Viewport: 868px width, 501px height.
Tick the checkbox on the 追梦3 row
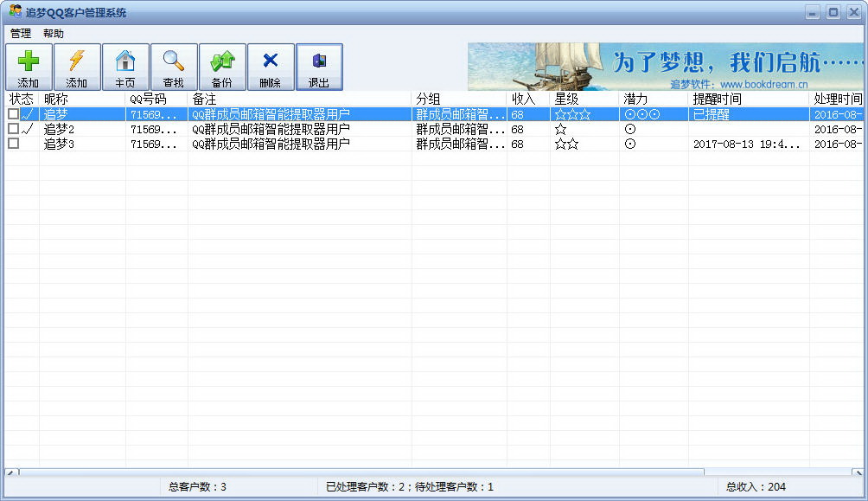[13, 143]
